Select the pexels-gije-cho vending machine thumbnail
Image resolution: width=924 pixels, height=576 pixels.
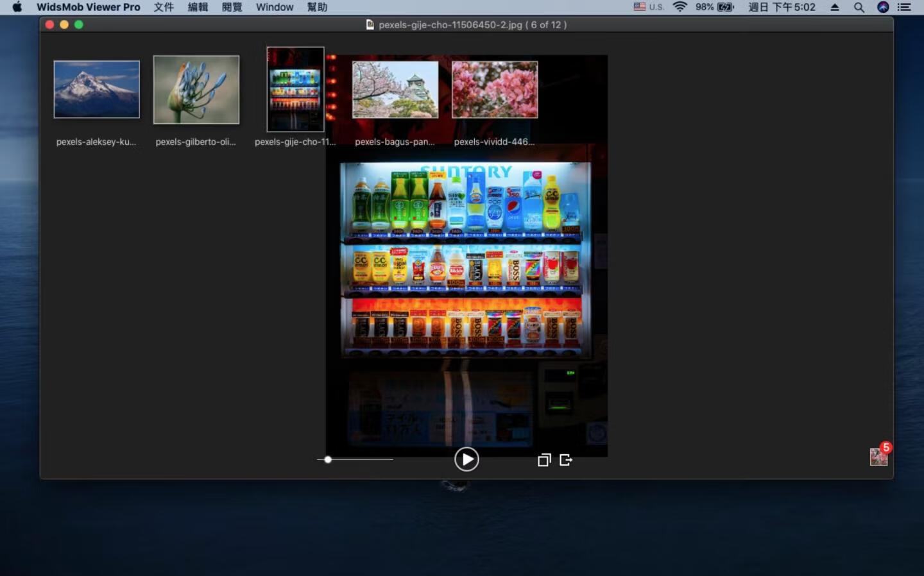(x=295, y=90)
